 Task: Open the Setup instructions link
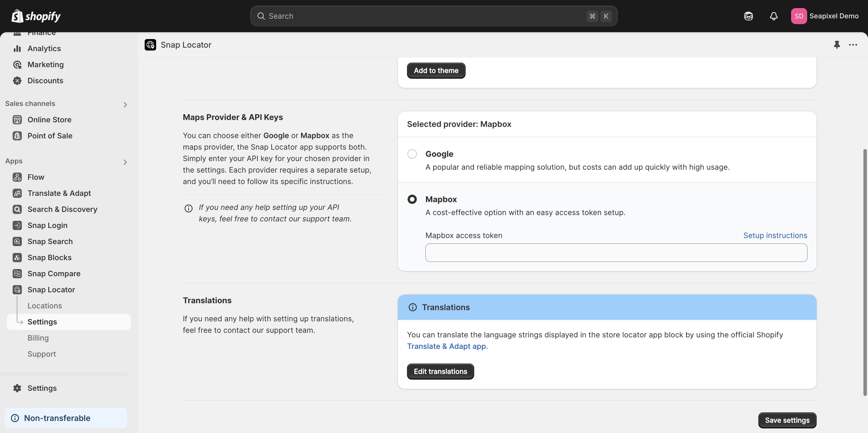click(775, 235)
